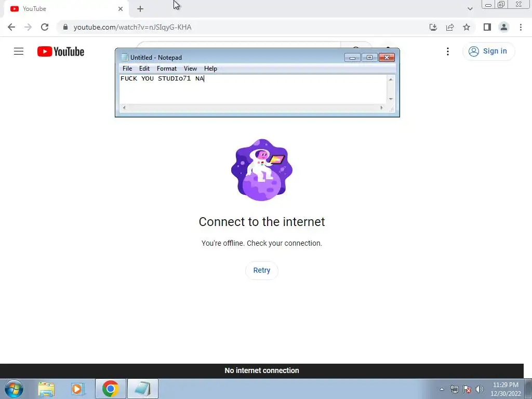
Task: Open Chrome profile avatar
Action: 504,27
